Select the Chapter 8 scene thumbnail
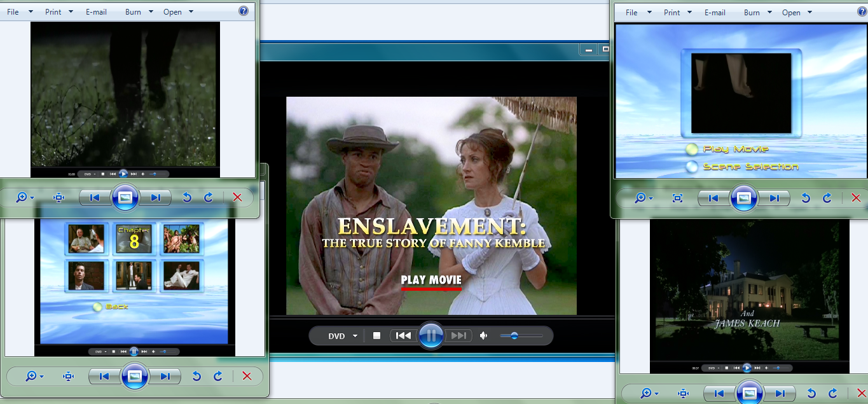The height and width of the screenshot is (404, 868). coord(134,239)
